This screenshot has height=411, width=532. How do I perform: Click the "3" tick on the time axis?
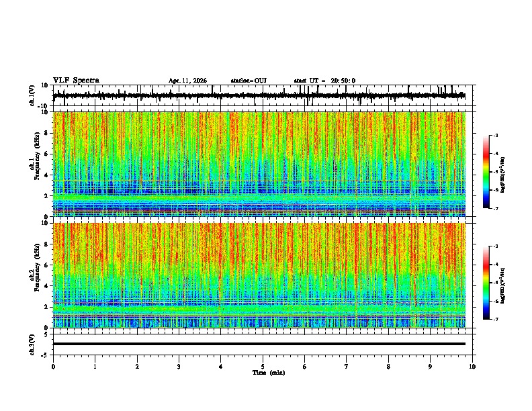(x=179, y=367)
